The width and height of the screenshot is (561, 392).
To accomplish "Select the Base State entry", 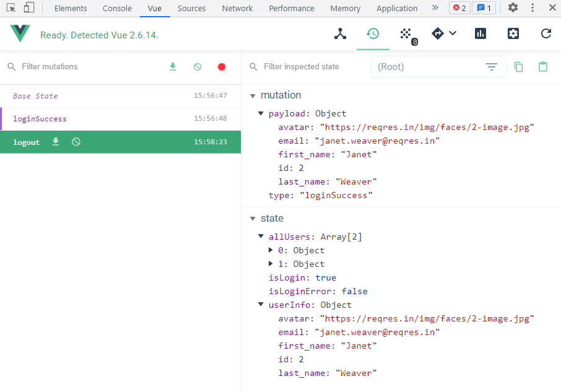I will pos(120,96).
